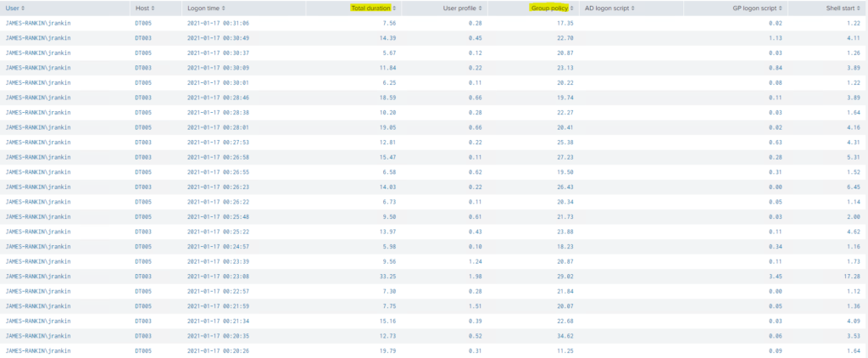Click User profile value 1.51
868x358 pixels.
476,305
